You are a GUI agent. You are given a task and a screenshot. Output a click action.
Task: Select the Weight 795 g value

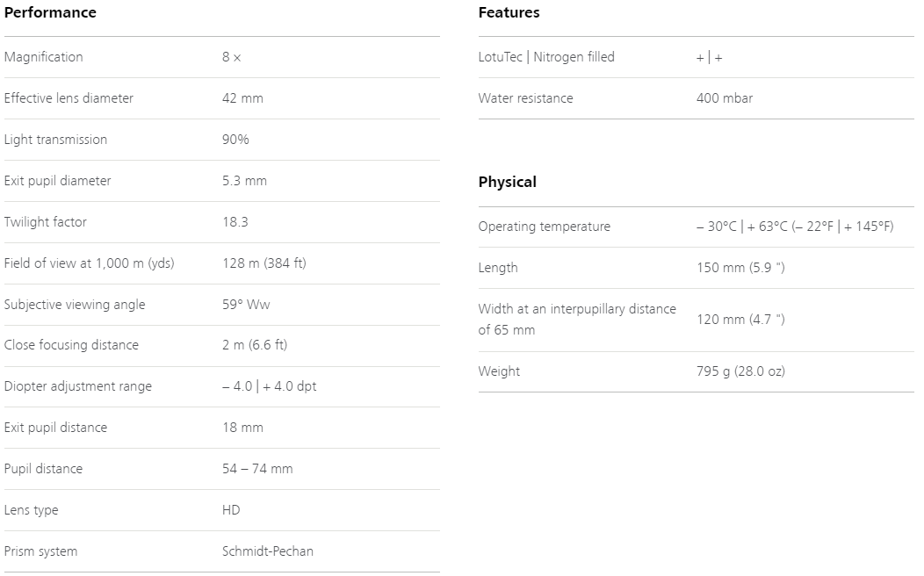[x=740, y=371]
